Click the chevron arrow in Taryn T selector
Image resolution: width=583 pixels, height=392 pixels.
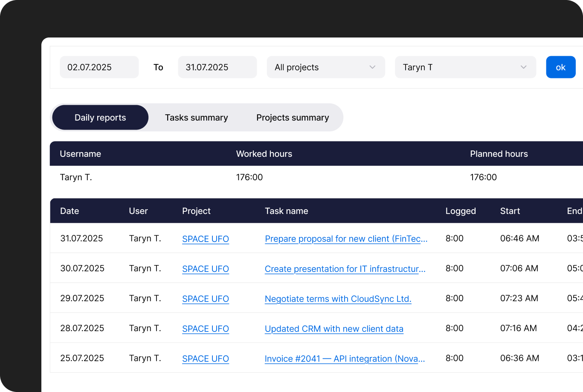(x=523, y=67)
